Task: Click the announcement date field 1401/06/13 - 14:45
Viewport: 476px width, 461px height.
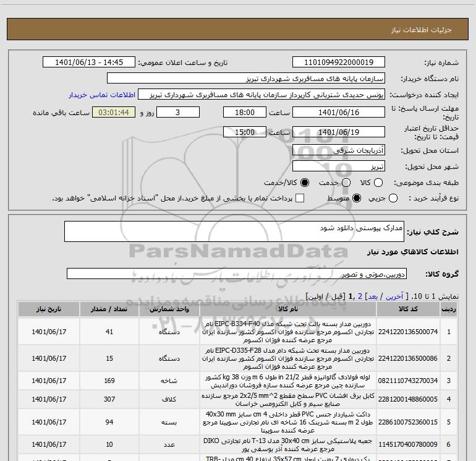Action: pyautogui.click(x=89, y=62)
